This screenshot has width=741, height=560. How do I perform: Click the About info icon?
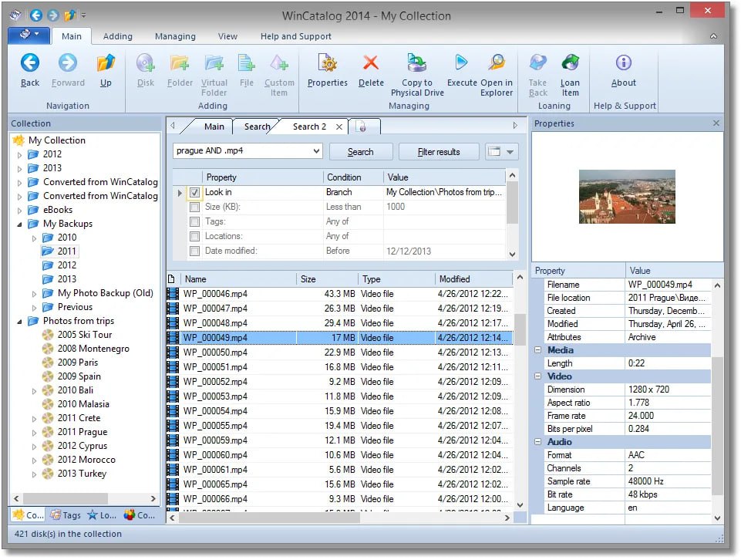623,64
